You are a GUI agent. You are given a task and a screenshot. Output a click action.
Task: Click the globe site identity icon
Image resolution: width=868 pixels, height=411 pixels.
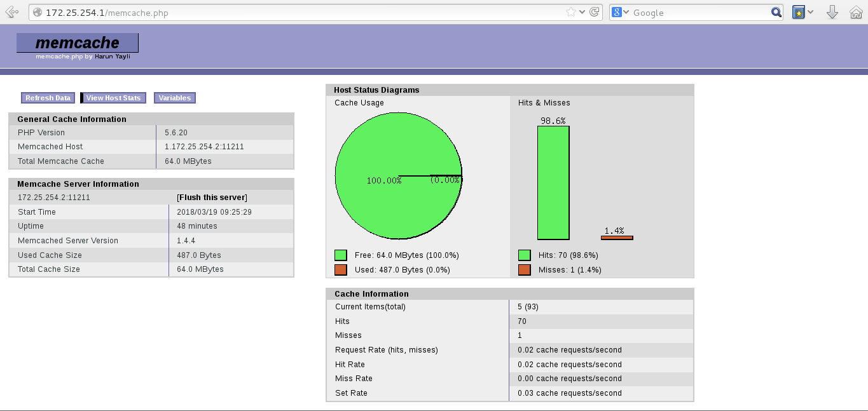(38, 12)
